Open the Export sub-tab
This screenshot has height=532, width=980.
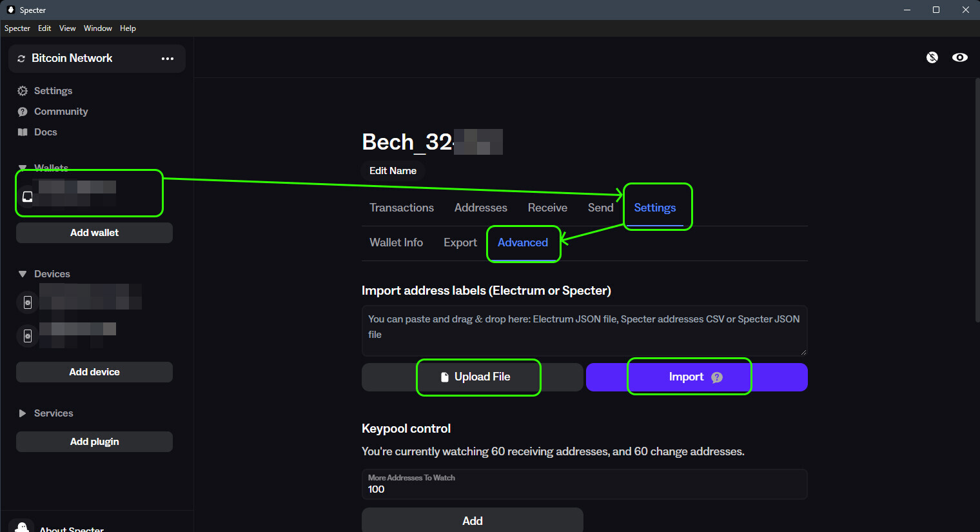pyautogui.click(x=460, y=242)
